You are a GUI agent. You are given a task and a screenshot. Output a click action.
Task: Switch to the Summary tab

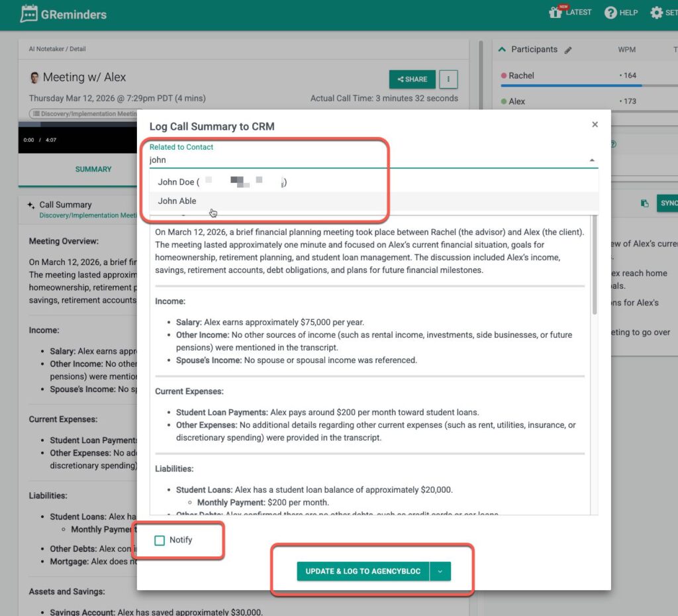tap(93, 169)
